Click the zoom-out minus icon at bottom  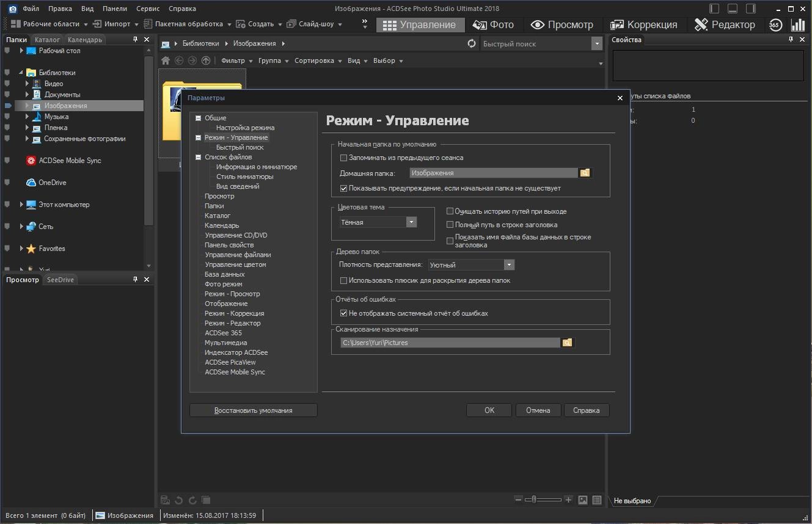tap(519, 500)
